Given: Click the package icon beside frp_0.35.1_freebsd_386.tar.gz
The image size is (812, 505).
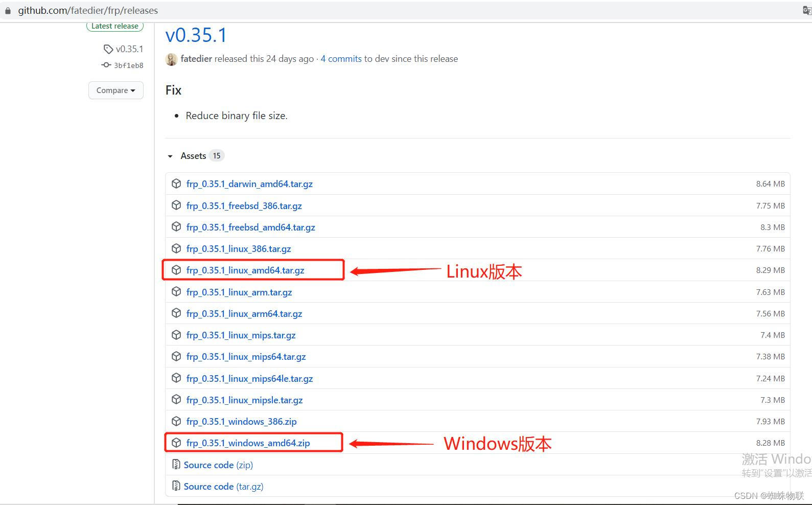Looking at the screenshot, I should click(x=176, y=205).
